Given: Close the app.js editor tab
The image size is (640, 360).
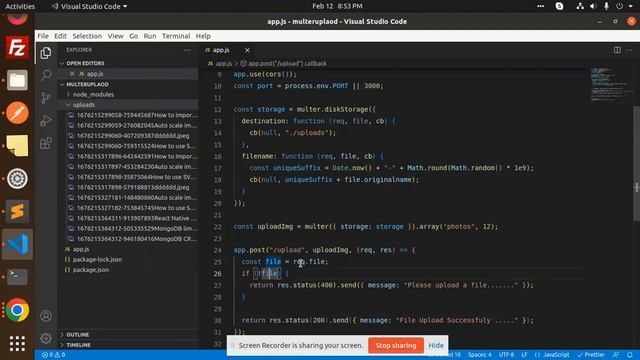Looking at the screenshot, I should [247, 50].
